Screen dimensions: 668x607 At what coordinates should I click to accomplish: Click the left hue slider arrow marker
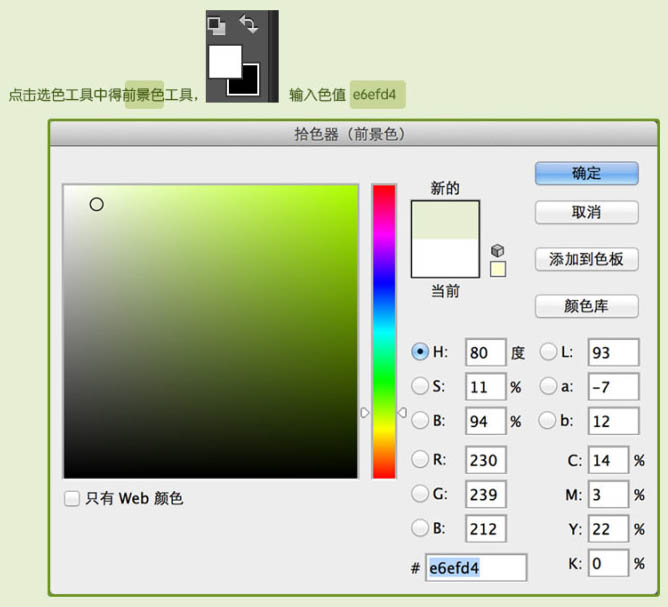[x=365, y=412]
